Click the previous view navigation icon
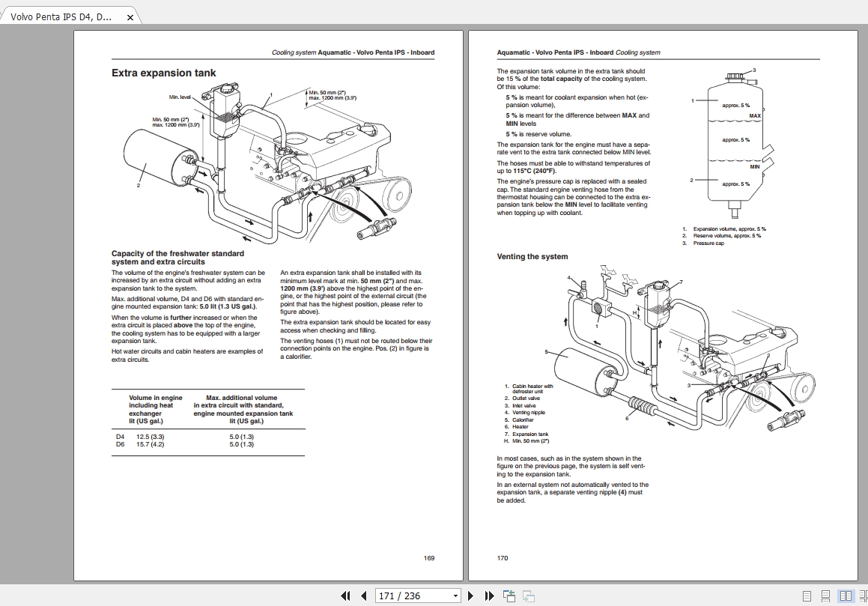The width and height of the screenshot is (868, 606). tap(509, 595)
